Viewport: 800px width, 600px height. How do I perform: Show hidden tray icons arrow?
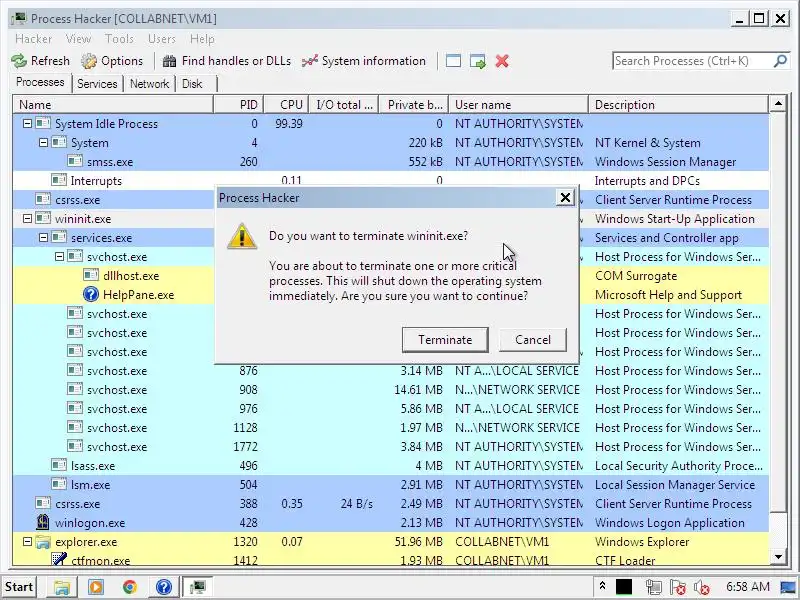602,587
